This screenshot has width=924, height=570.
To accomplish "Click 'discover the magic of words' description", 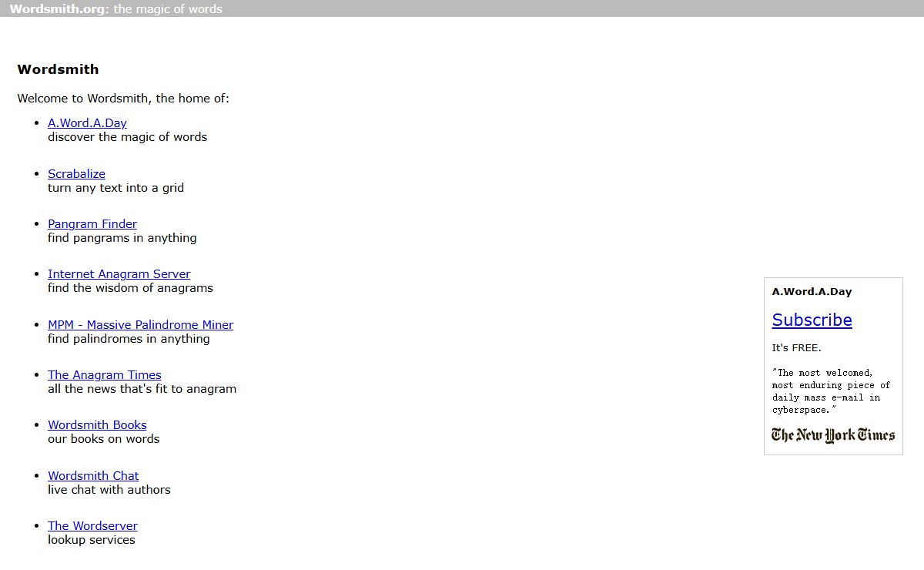I will click(127, 137).
